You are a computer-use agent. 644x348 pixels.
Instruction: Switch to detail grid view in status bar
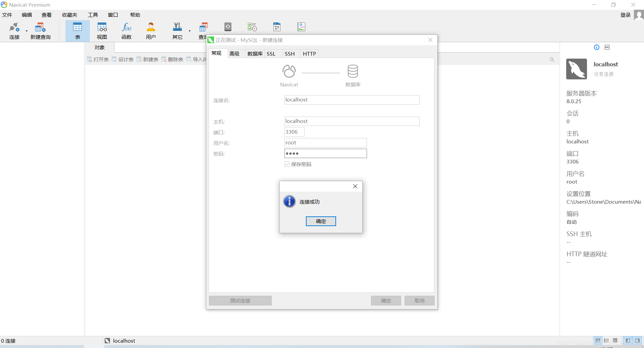(615, 341)
